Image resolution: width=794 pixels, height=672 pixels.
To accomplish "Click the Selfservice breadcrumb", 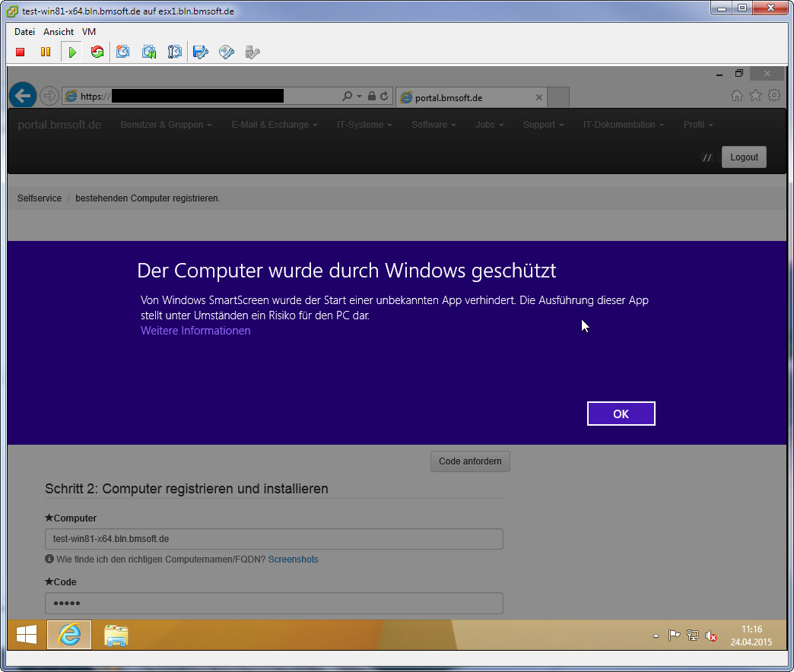I will [40, 198].
